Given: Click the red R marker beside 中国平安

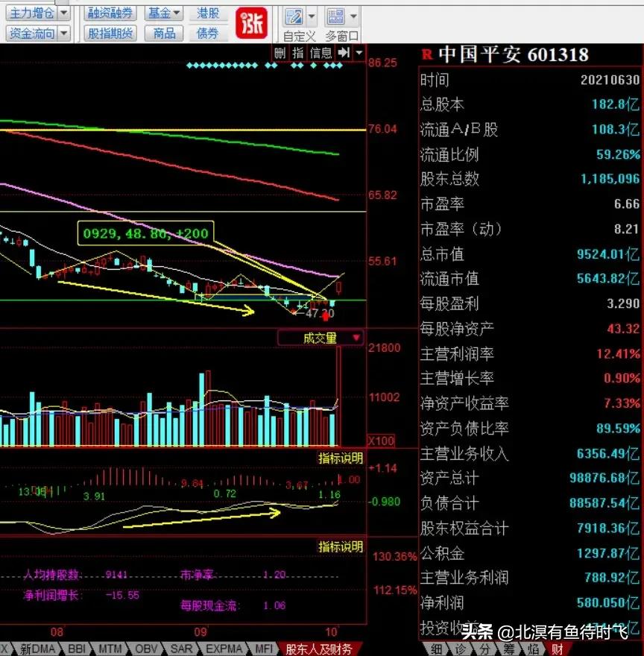Looking at the screenshot, I should tap(427, 54).
